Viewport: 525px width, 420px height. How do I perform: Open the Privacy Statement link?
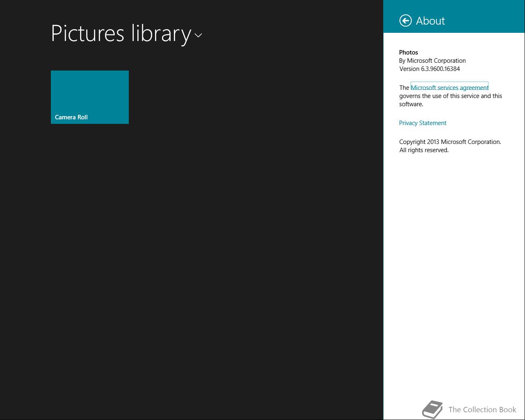(422, 123)
